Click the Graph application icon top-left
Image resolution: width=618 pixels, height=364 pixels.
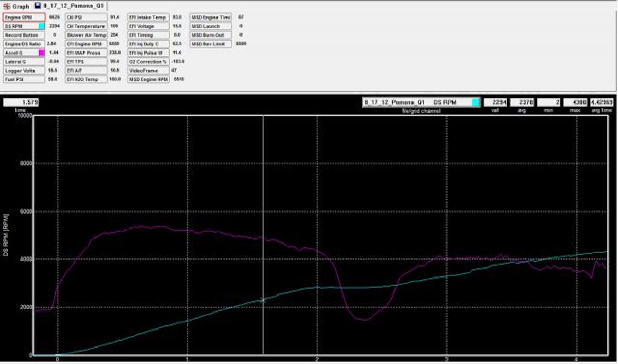point(6,6)
